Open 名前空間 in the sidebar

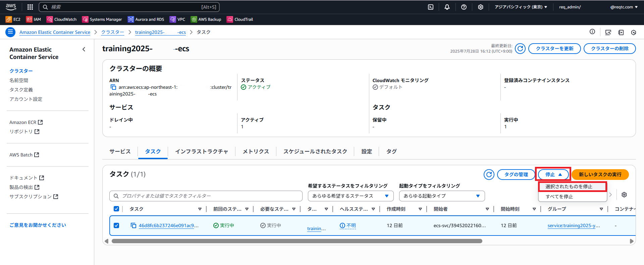pyautogui.click(x=19, y=80)
